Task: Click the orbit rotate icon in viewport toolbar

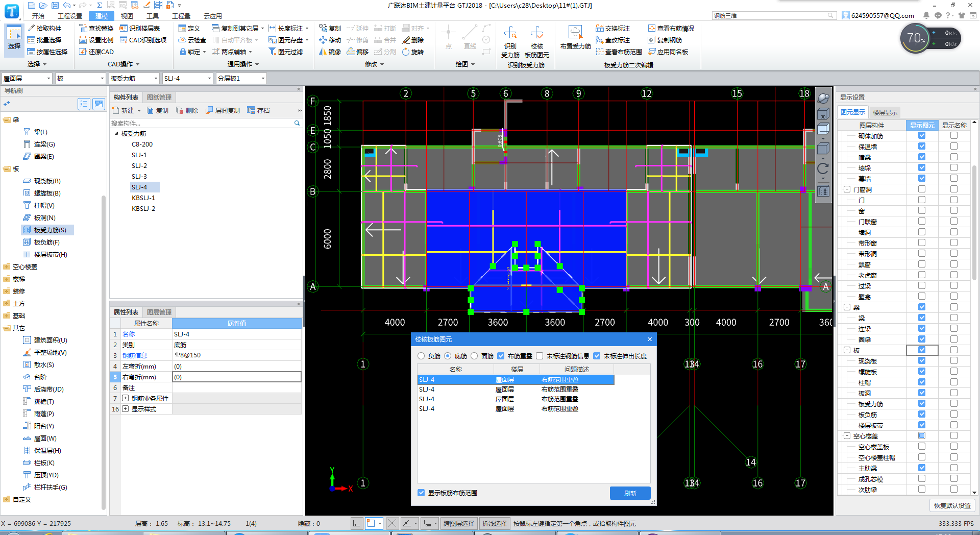Action: tap(823, 168)
